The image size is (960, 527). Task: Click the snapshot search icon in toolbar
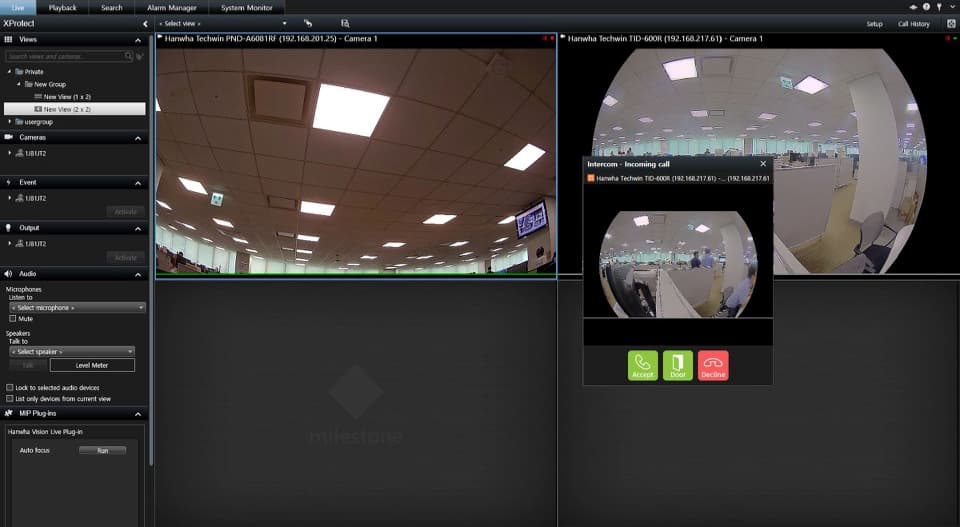click(x=345, y=23)
